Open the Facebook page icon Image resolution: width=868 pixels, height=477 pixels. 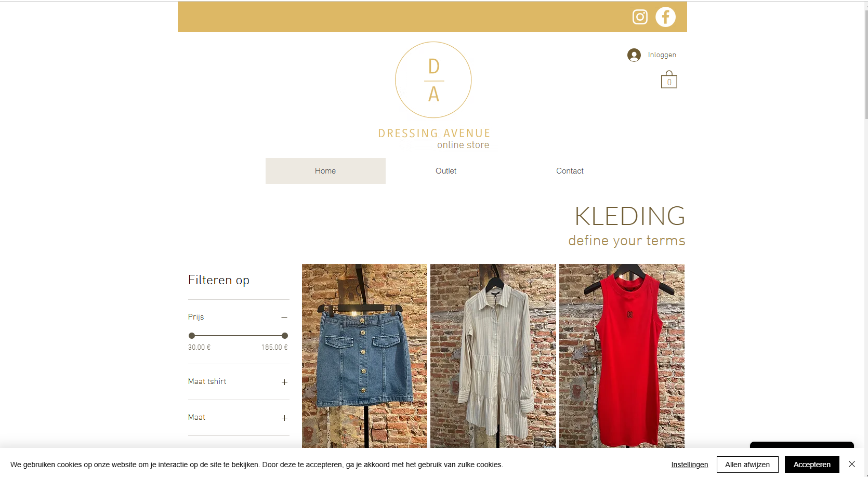click(665, 17)
